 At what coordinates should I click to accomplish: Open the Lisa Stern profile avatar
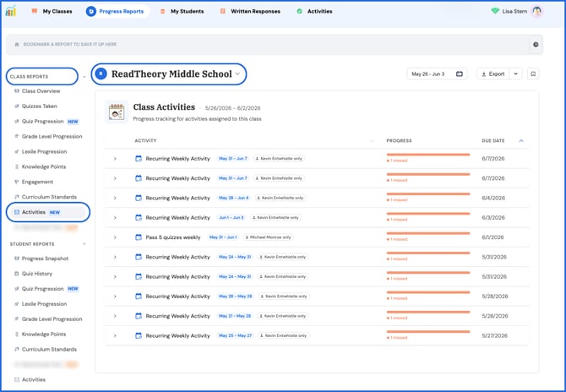click(x=537, y=11)
